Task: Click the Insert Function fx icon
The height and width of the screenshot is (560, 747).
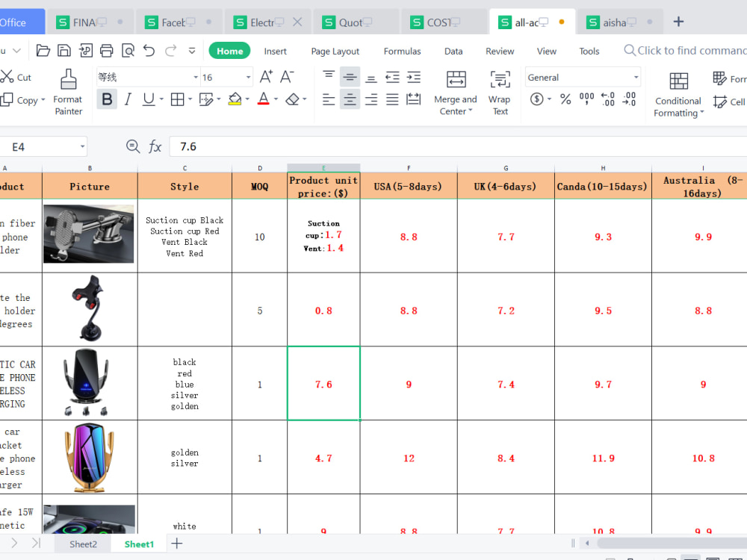Action: (x=155, y=146)
